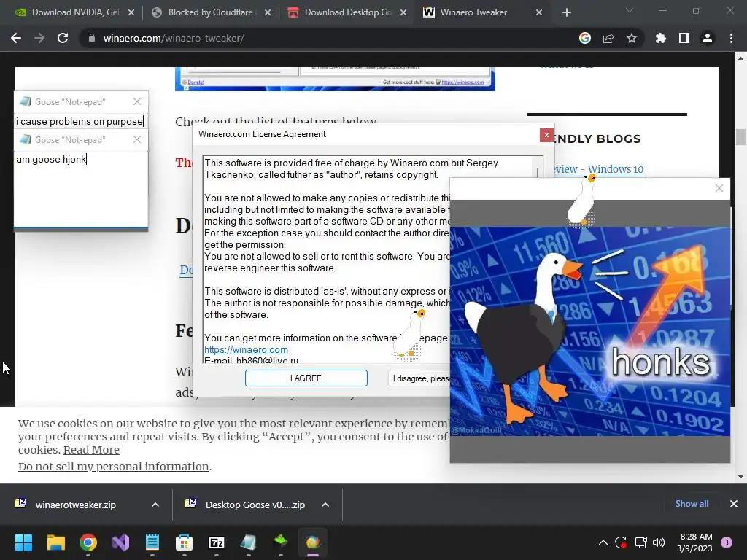Open a new browser tab
The height and width of the screenshot is (560, 747).
(x=566, y=12)
